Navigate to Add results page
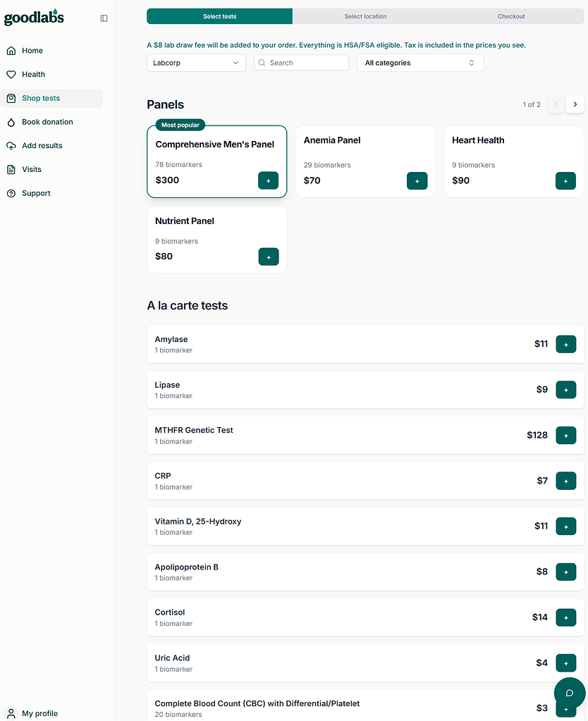 [42, 146]
